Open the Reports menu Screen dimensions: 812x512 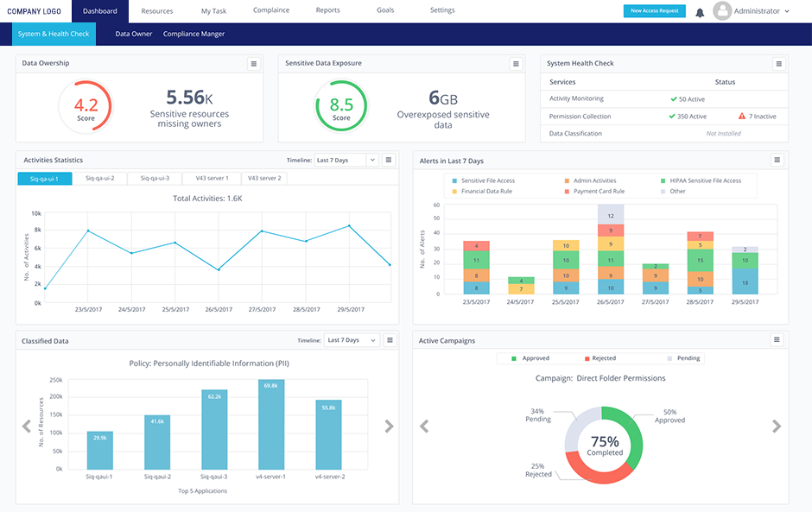coord(327,10)
